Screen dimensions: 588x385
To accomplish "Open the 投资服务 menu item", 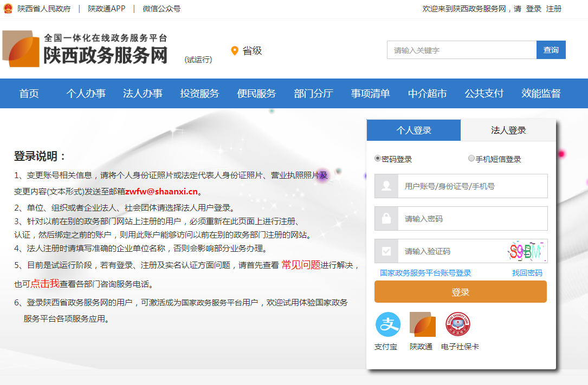I will pyautogui.click(x=199, y=93).
